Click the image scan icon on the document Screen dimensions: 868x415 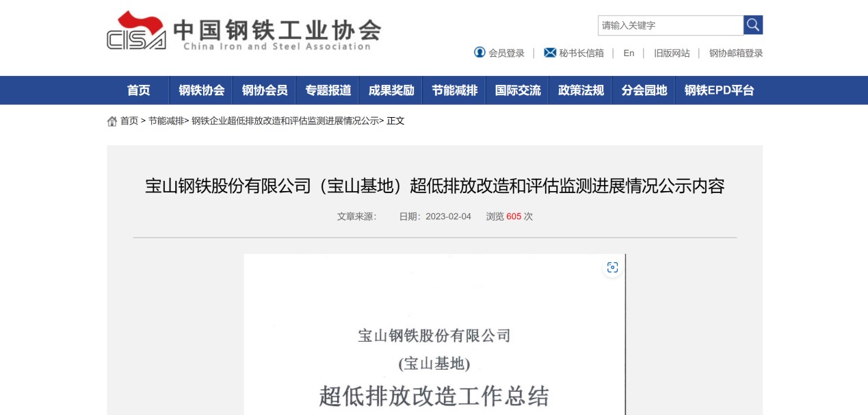tap(612, 267)
